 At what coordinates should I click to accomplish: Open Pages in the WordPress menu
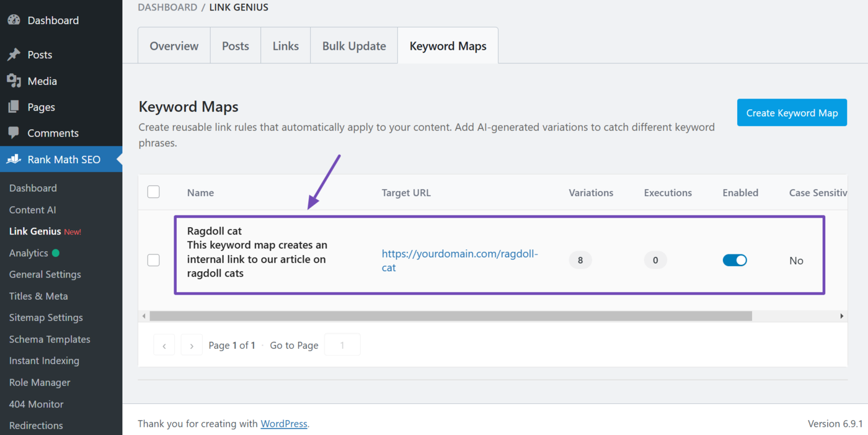pos(41,107)
